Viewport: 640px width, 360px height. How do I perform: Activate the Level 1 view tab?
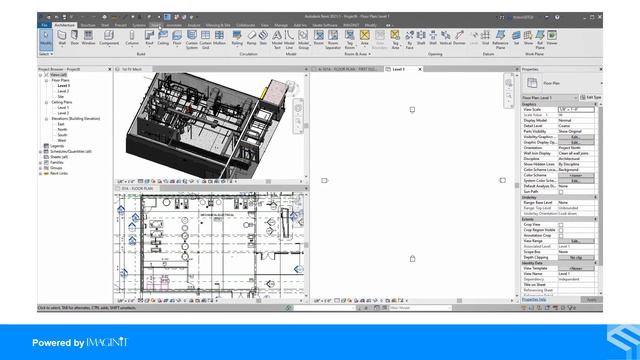tap(399, 69)
